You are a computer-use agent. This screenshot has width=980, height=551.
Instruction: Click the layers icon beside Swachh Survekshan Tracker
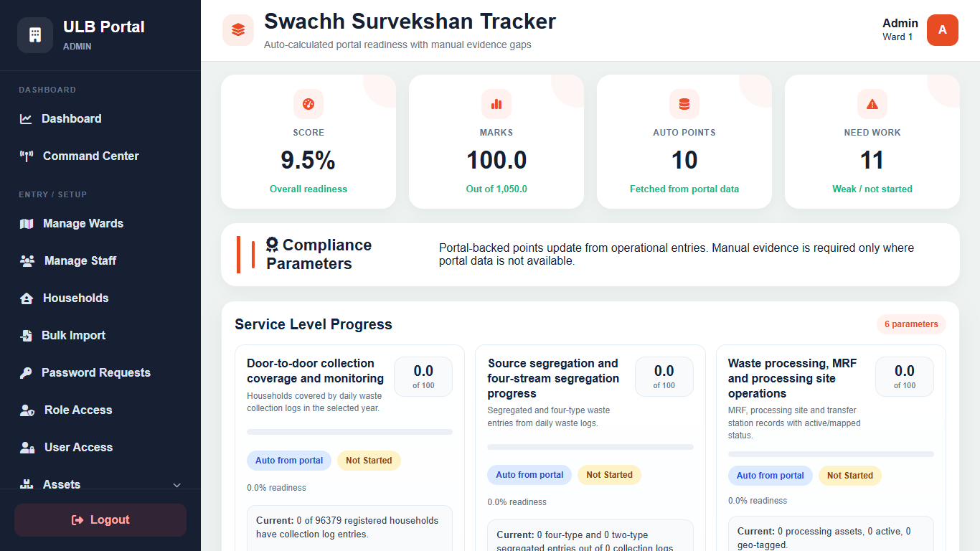pyautogui.click(x=238, y=30)
